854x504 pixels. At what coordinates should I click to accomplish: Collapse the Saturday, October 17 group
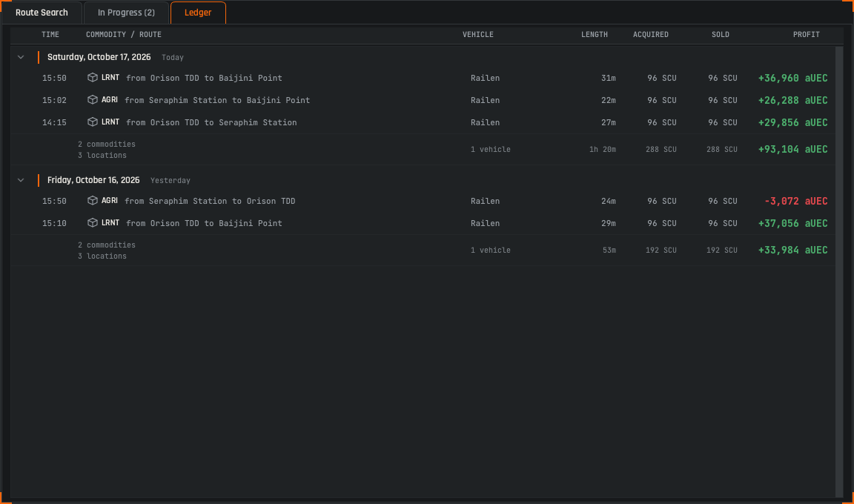point(21,57)
